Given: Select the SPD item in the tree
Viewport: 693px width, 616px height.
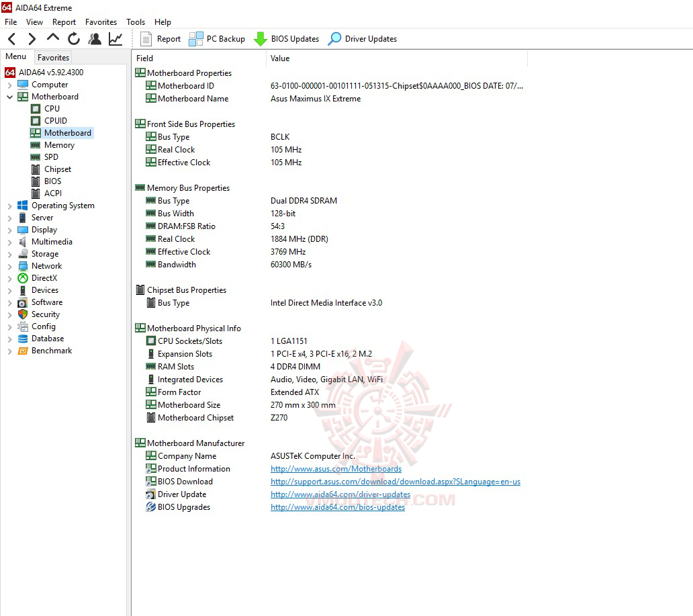Looking at the screenshot, I should [x=51, y=157].
